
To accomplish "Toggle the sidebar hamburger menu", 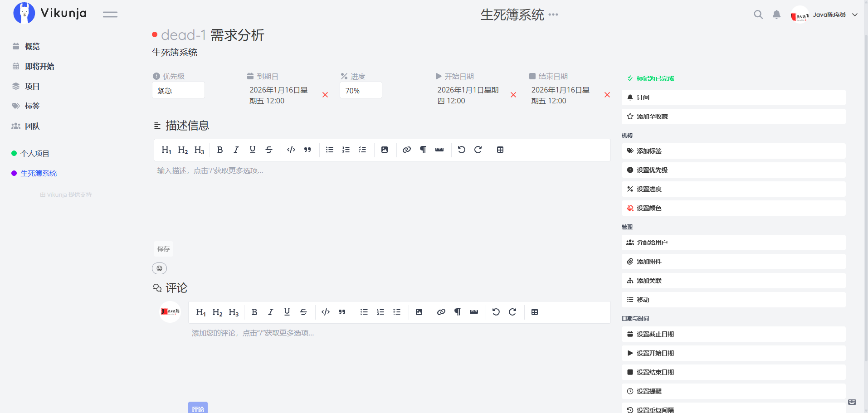I will (110, 15).
